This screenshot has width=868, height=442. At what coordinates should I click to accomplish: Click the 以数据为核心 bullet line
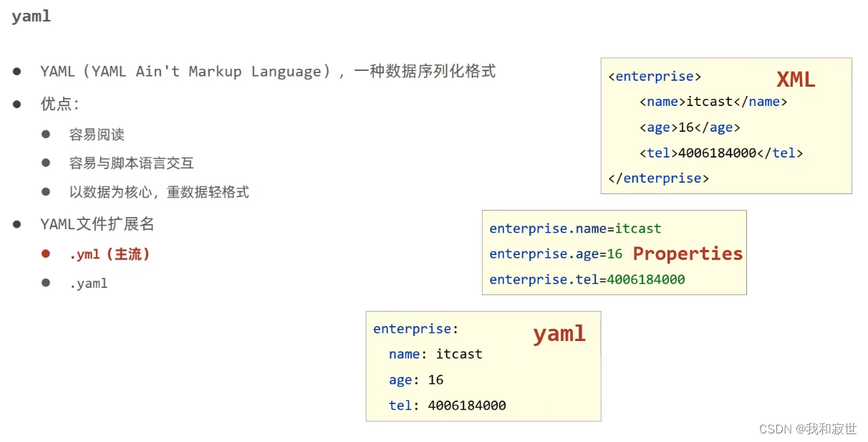tap(159, 192)
